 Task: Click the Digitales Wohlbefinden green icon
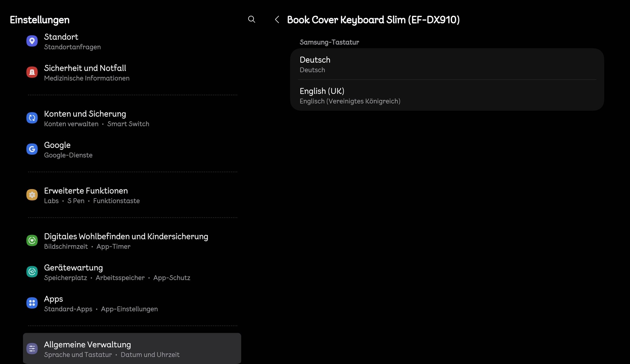pos(32,240)
